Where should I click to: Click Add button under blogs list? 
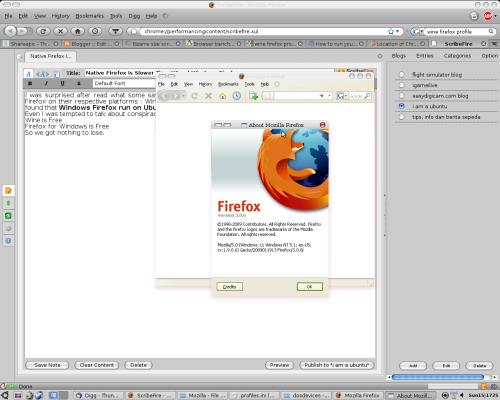413,366
